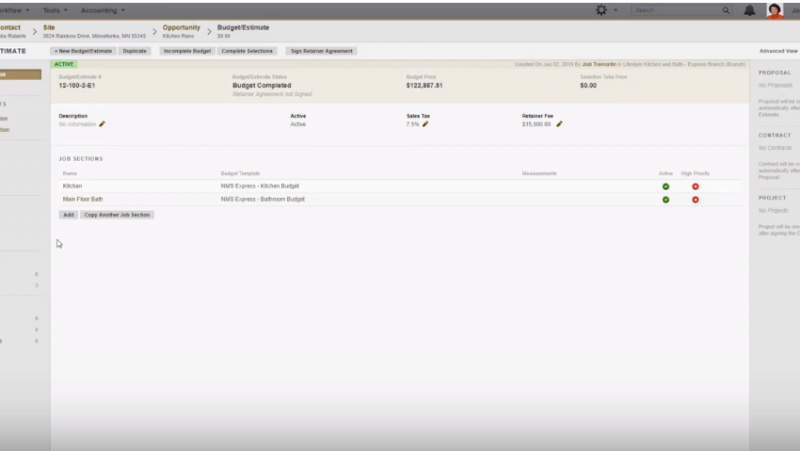The height and width of the screenshot is (451, 800).
Task: Toggle High Priority for Kitchen section
Action: (695, 186)
